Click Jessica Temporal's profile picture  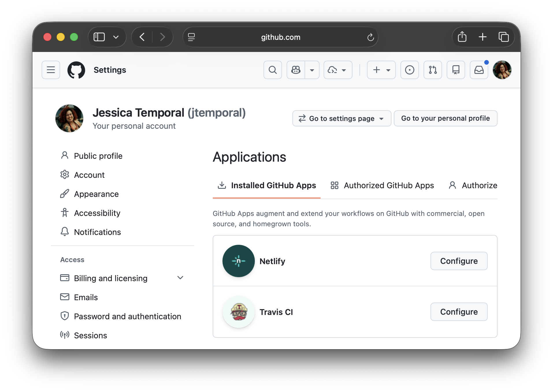[x=69, y=118]
